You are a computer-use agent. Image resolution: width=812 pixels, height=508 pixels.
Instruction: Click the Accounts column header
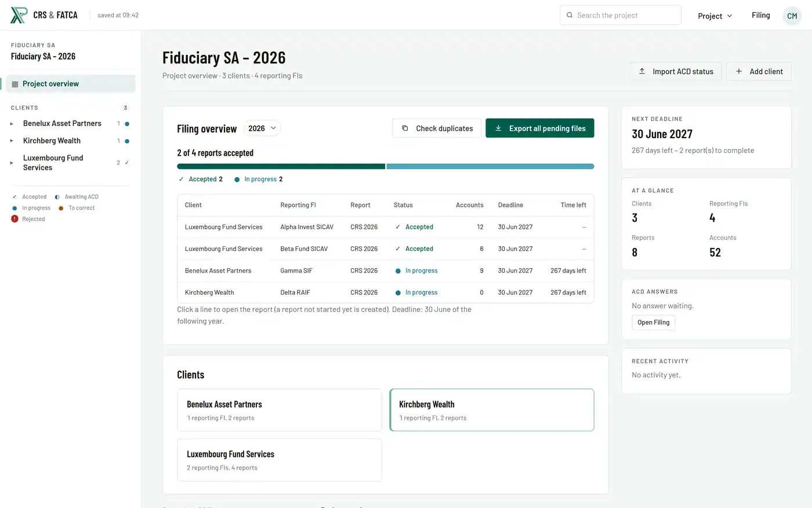click(469, 205)
